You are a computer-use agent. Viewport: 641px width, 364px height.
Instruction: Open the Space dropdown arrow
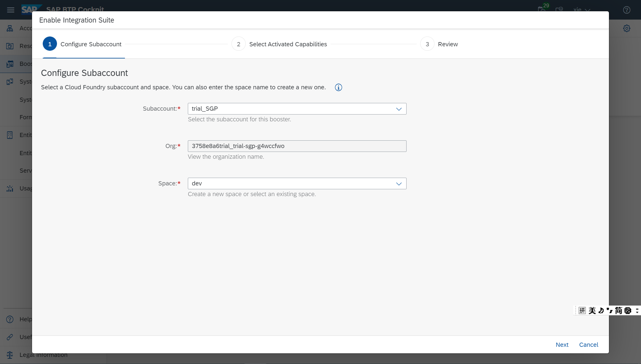click(x=399, y=184)
